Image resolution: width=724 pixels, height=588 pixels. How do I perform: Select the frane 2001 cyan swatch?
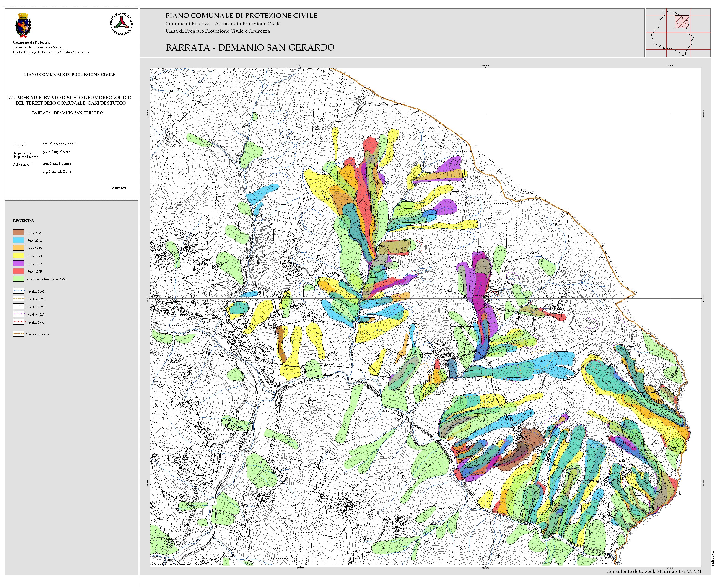[19, 240]
